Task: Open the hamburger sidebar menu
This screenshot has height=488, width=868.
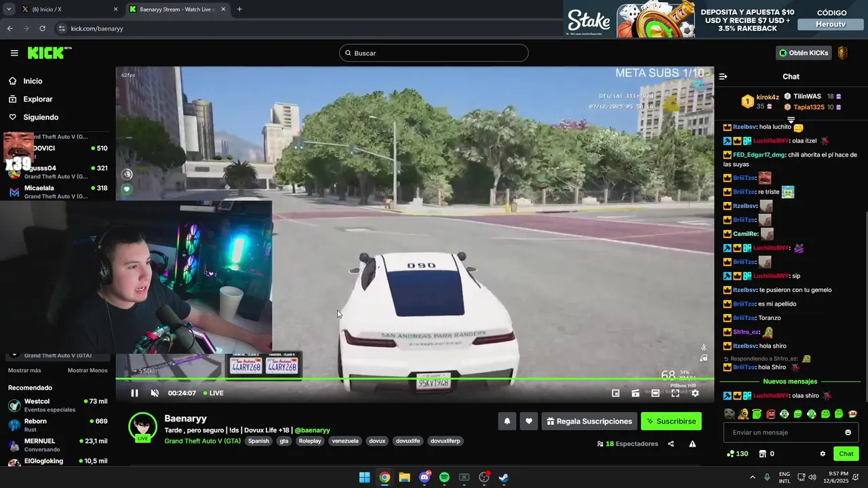Action: (14, 53)
